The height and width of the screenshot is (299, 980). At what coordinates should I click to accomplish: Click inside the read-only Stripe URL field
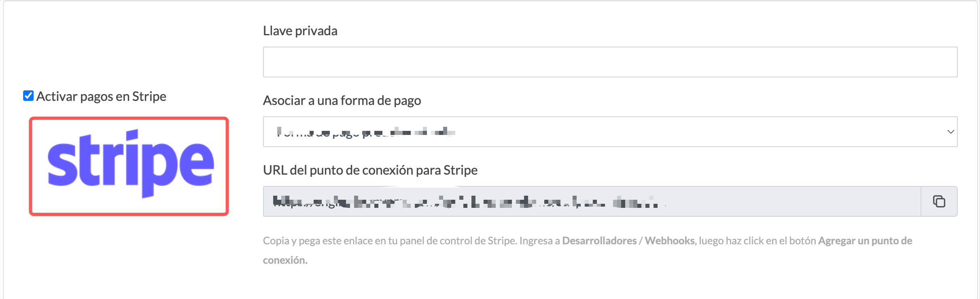592,201
